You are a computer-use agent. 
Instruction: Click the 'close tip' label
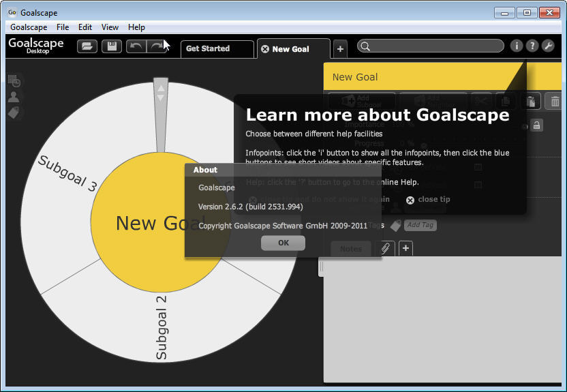point(434,199)
